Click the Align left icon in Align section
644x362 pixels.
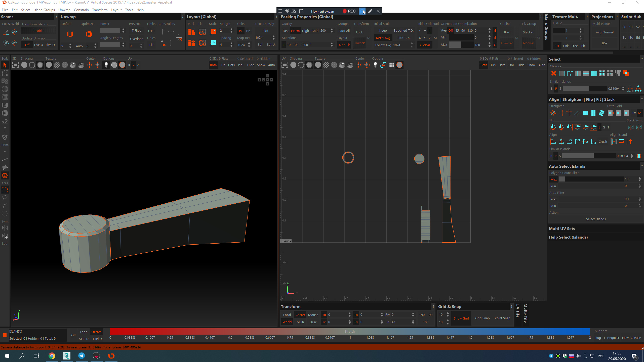tap(553, 142)
